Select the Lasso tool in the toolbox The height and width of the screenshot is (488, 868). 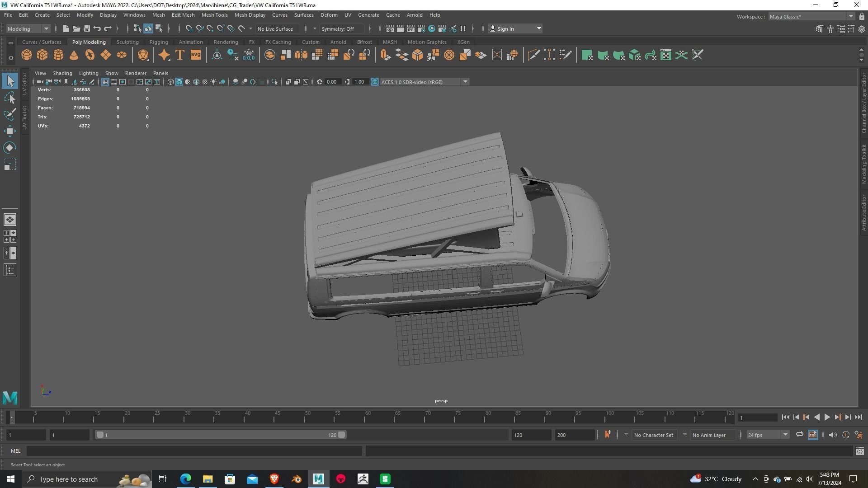click(10, 98)
